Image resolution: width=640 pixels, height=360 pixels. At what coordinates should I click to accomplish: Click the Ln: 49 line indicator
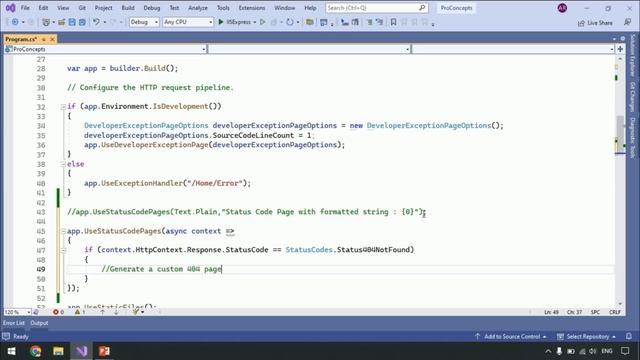[x=551, y=312]
